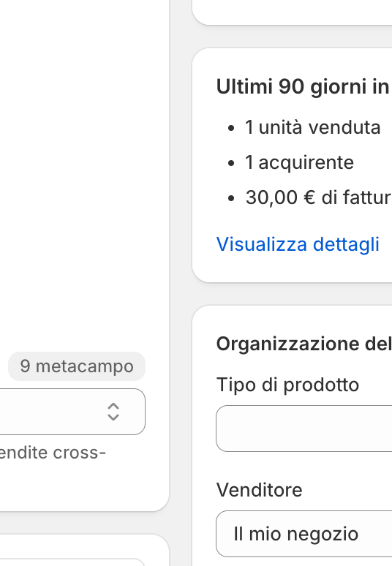Click the bullet before 1 unità venduta
Screen dimensions: 392x566
click(231, 128)
